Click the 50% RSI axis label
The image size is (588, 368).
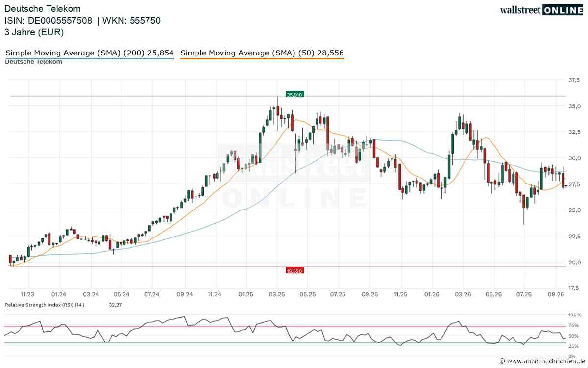pyautogui.click(x=574, y=336)
